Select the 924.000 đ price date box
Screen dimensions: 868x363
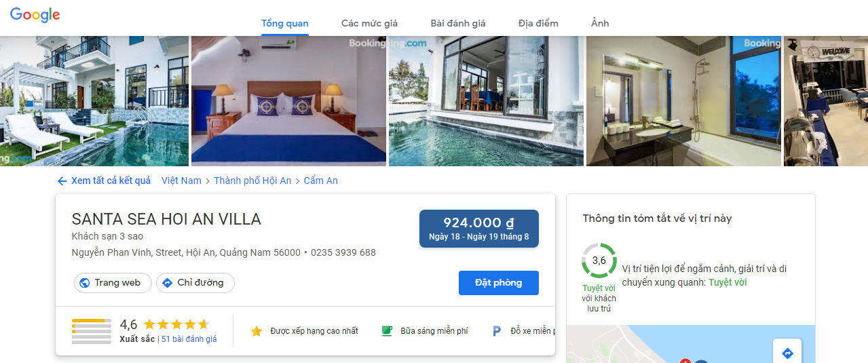point(479,229)
